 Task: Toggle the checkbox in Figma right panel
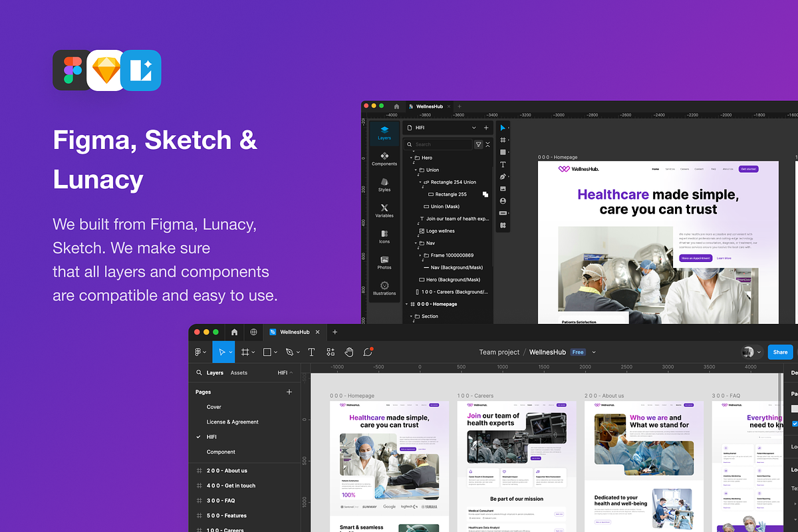tap(795, 424)
